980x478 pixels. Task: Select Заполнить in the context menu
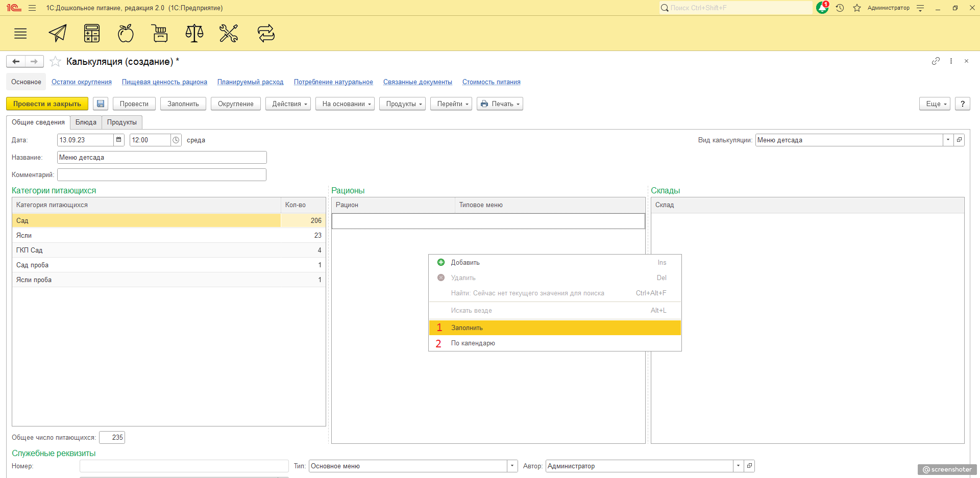click(467, 328)
